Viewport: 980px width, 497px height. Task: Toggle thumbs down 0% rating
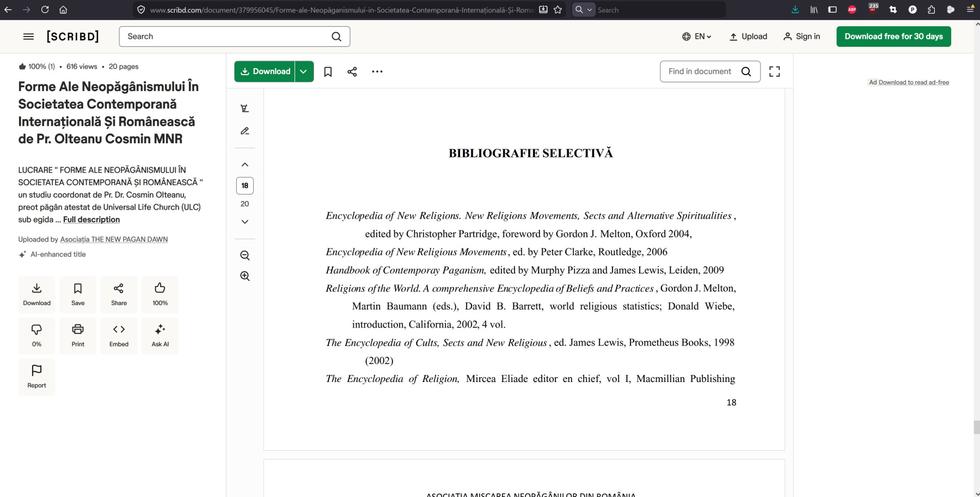pos(36,336)
